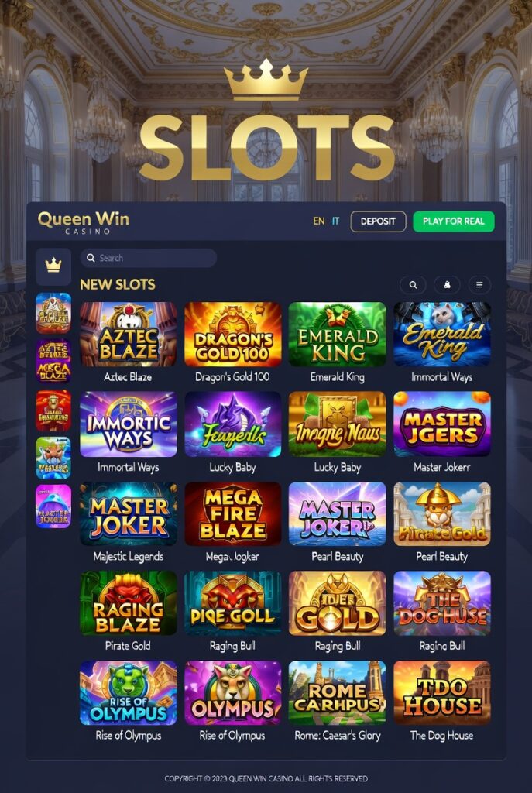532x793 pixels.
Task: Open The Dog House slot thumbnail
Action: (442, 692)
